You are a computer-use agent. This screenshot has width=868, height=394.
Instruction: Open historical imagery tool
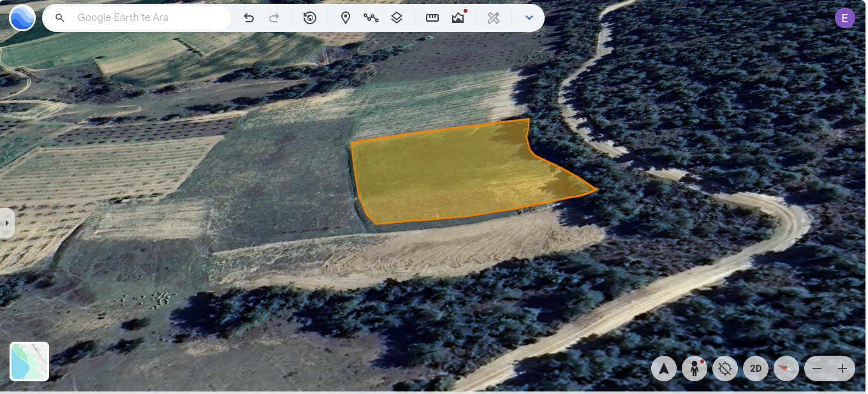click(x=310, y=18)
